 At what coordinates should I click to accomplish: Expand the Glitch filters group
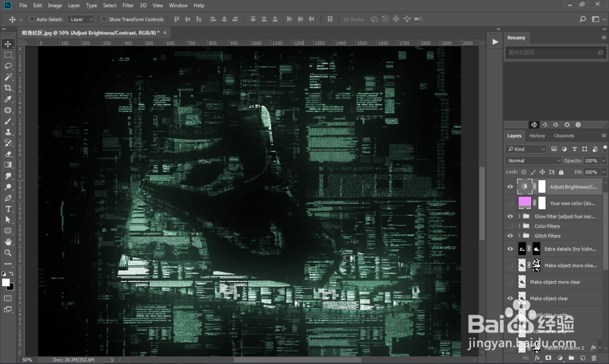click(519, 236)
